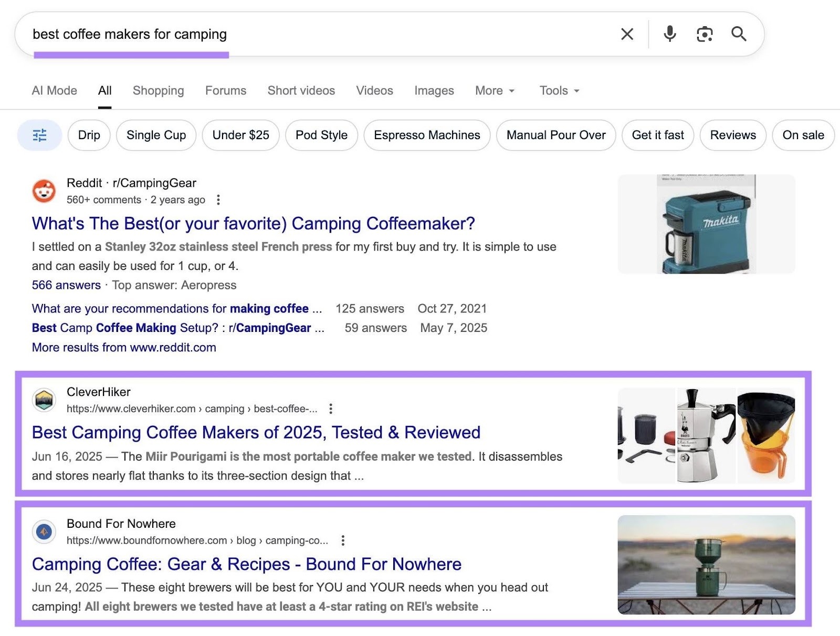840x636 pixels.
Task: Select the CleverHiker site icon
Action: [x=44, y=400]
